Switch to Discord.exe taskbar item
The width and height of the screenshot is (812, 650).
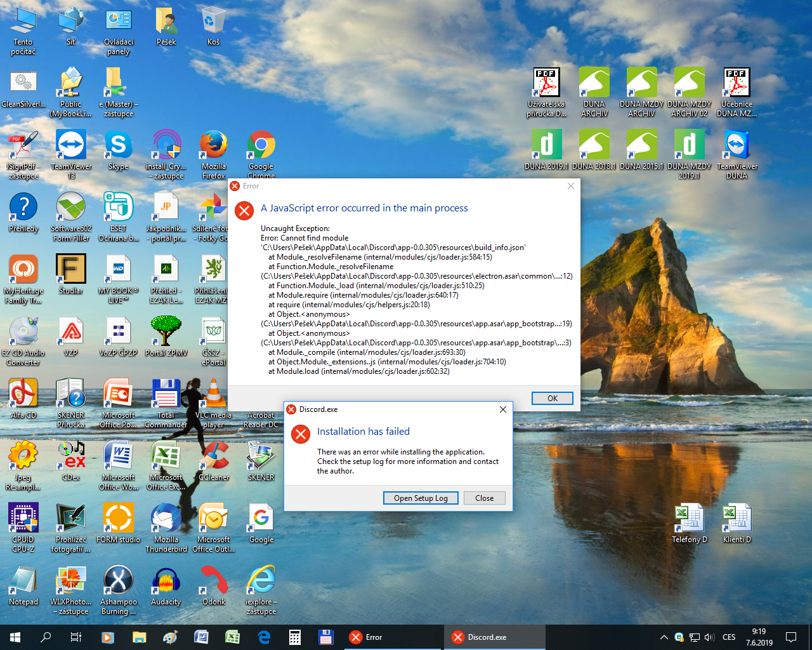coord(494,637)
